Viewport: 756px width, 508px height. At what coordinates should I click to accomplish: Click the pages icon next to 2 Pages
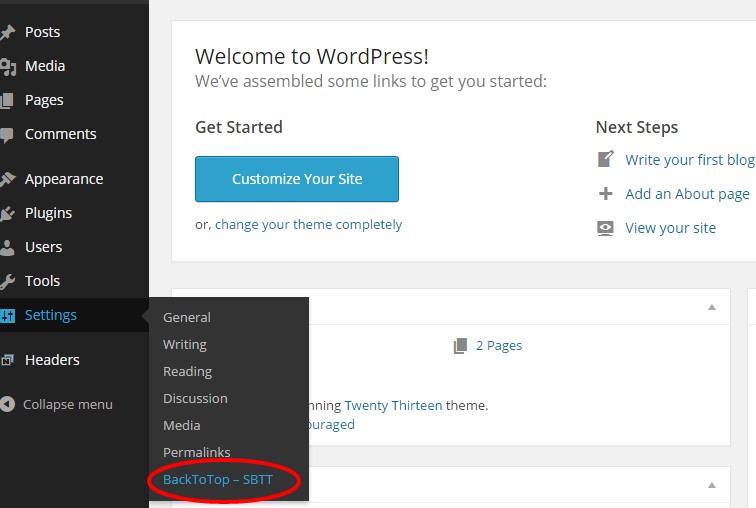460,346
